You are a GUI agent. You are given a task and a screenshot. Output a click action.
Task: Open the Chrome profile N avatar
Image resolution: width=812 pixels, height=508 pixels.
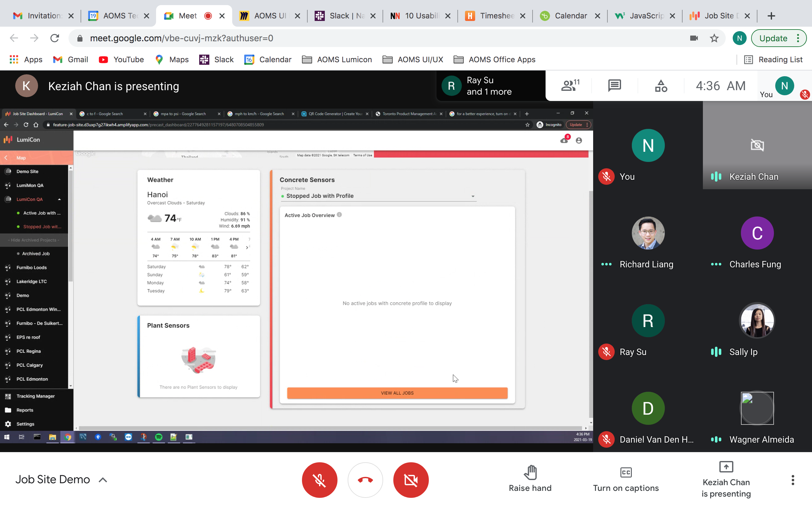coord(739,38)
